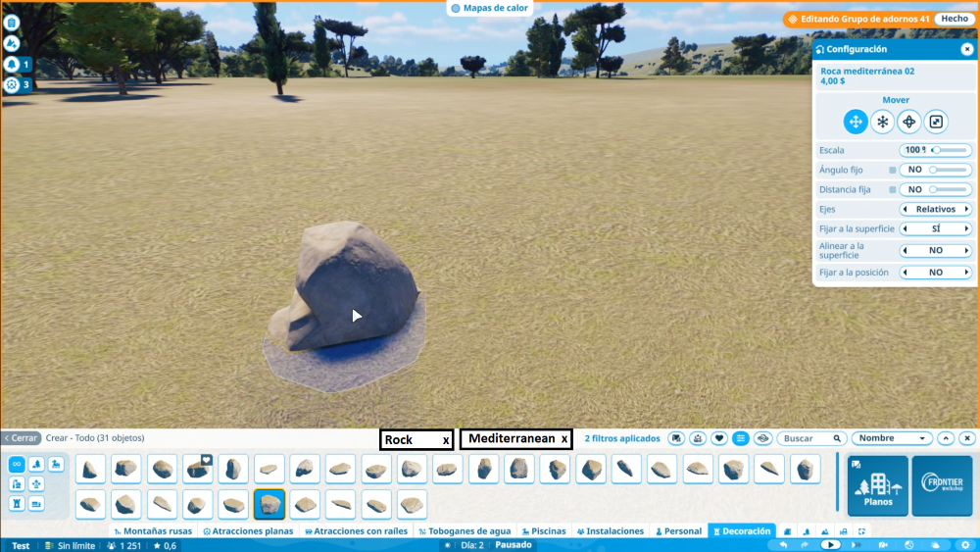Click right arrow of Alinear a la superficie
The width and height of the screenshot is (980, 552).
[x=966, y=251]
